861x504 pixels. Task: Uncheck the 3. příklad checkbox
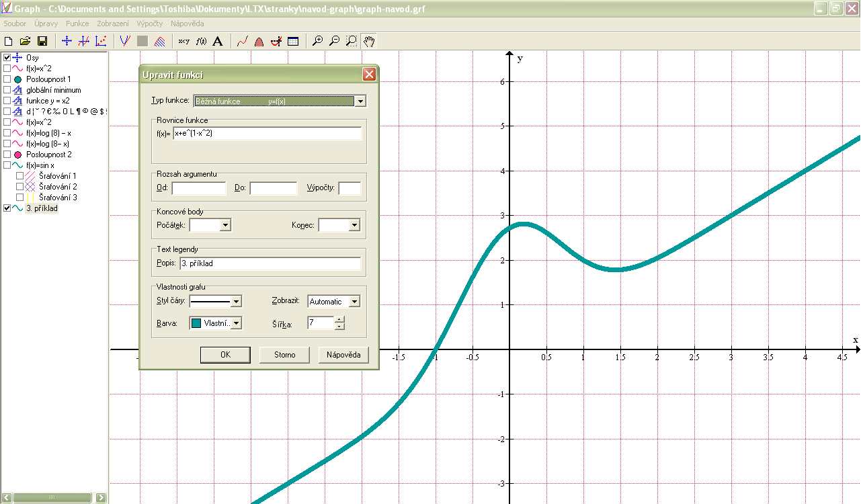7,208
